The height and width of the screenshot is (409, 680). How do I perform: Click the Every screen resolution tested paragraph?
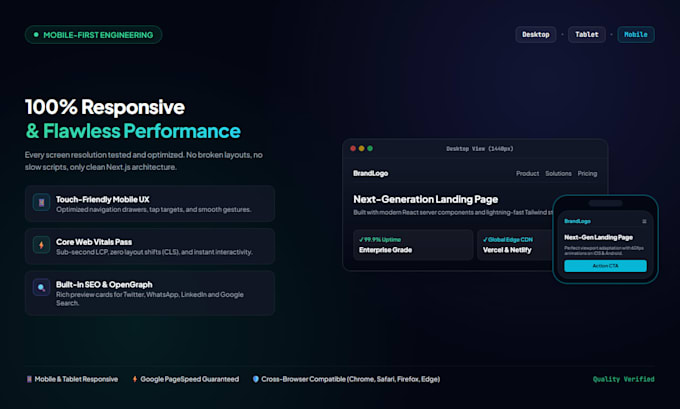tap(144, 161)
